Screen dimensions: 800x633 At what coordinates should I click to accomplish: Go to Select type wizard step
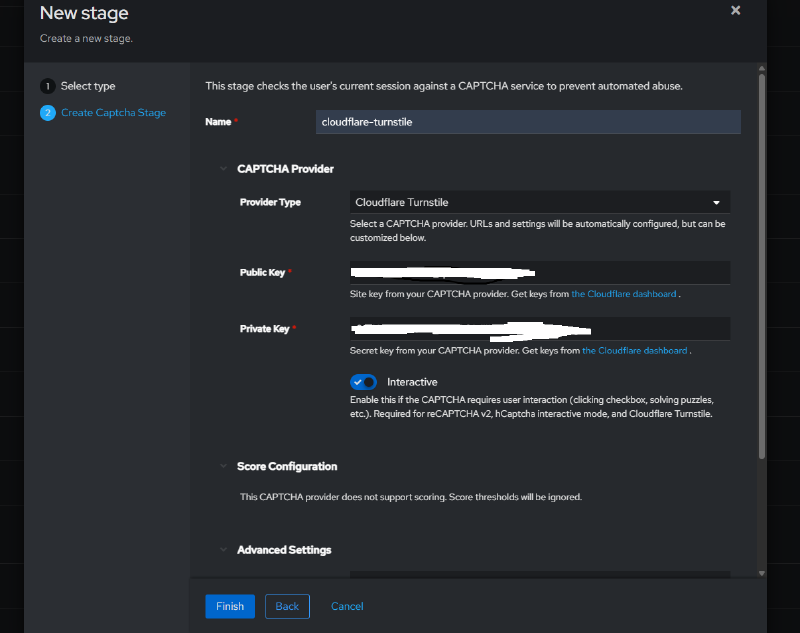[88, 86]
